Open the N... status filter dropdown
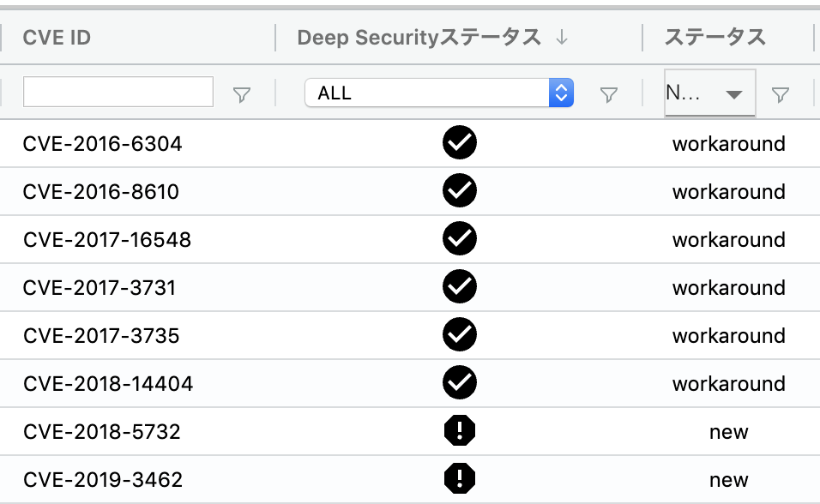This screenshot has width=820, height=504. pos(709,93)
